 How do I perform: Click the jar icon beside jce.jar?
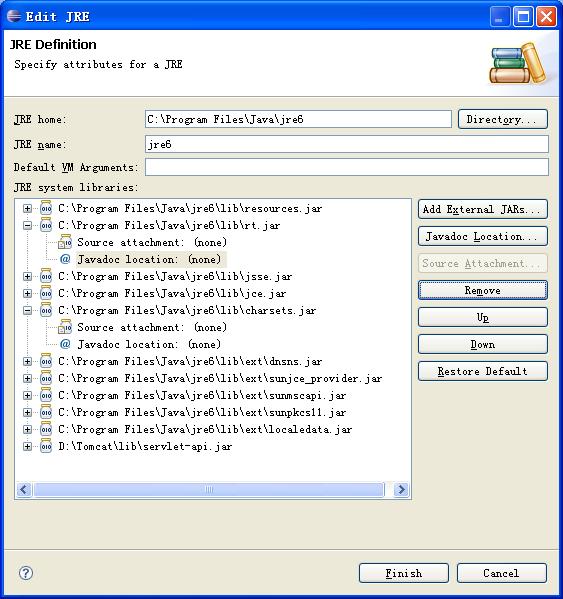point(46,293)
